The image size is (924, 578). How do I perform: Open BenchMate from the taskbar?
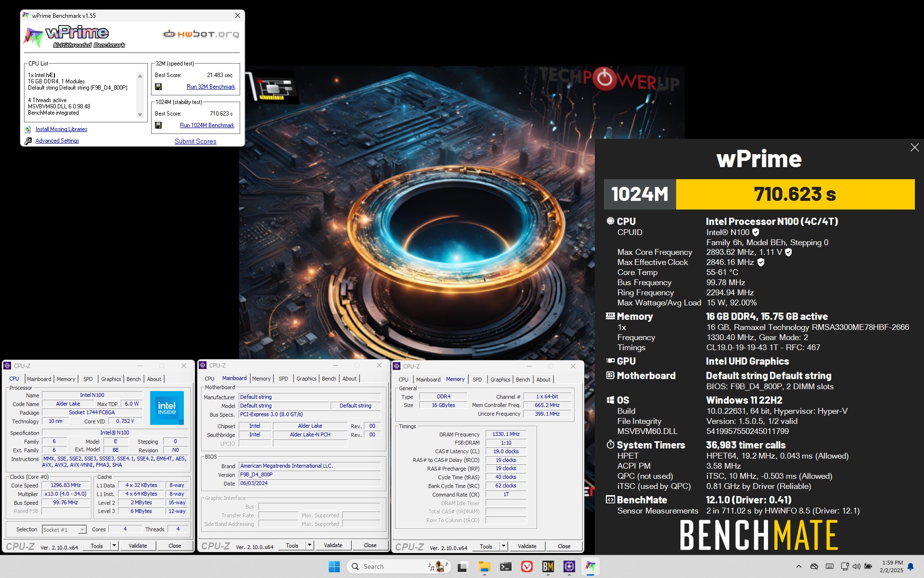pos(548,566)
